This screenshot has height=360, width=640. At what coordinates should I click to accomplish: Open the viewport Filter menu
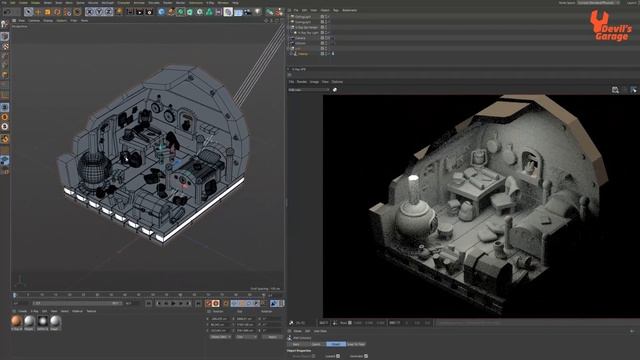(x=73, y=20)
